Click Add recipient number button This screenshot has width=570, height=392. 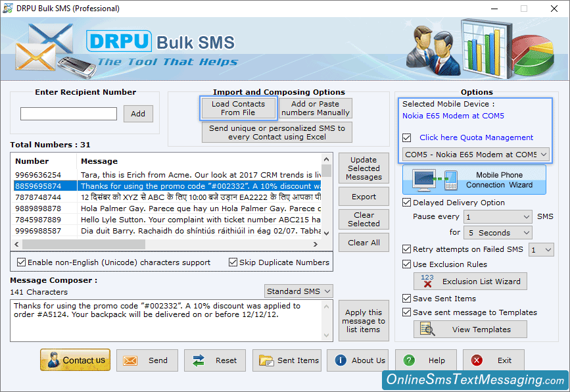(138, 114)
